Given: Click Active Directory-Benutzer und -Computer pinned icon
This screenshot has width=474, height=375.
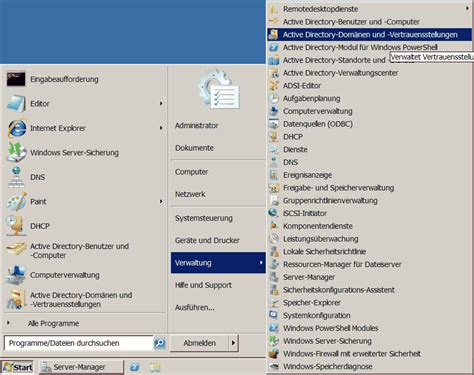Looking at the screenshot, I should (16, 250).
